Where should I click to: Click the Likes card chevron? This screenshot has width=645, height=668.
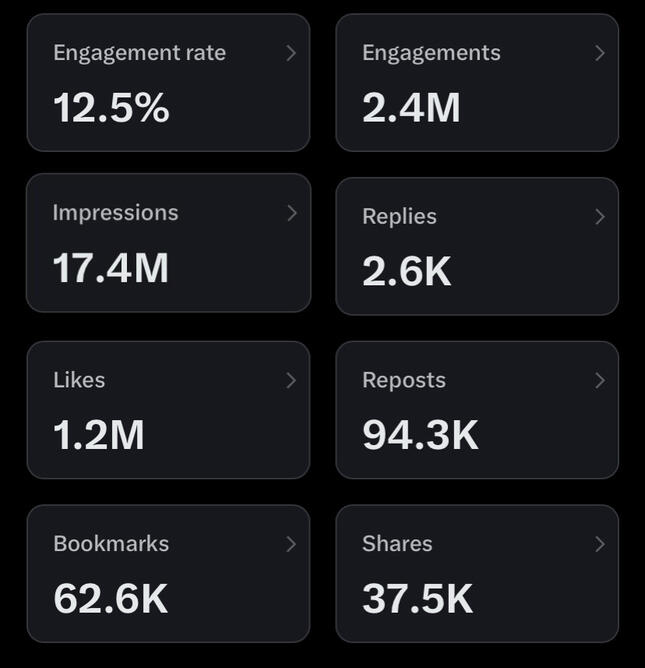(x=291, y=380)
